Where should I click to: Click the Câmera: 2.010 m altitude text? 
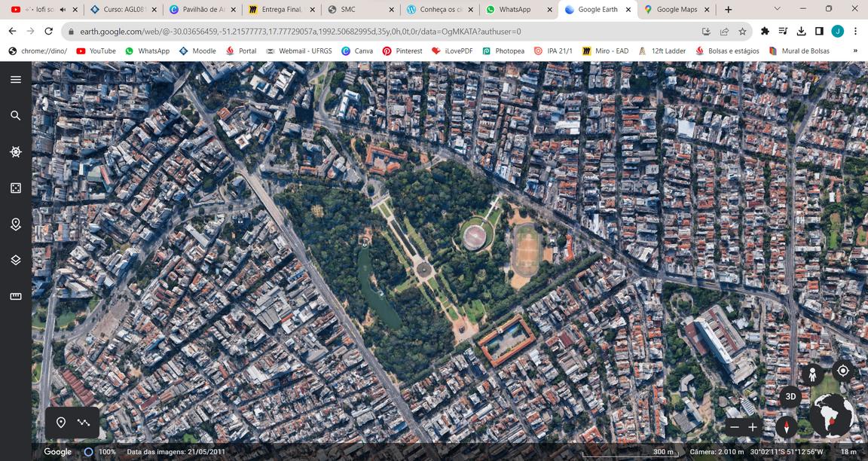[717, 452]
